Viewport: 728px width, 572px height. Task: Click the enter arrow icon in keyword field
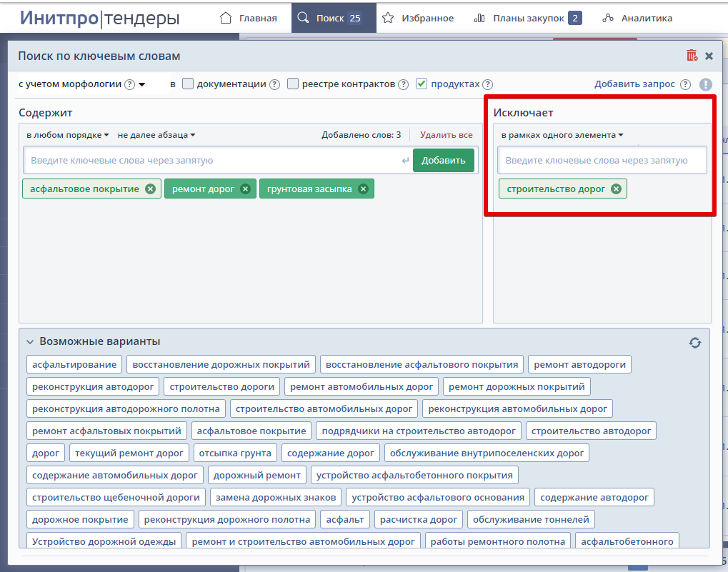pos(405,161)
